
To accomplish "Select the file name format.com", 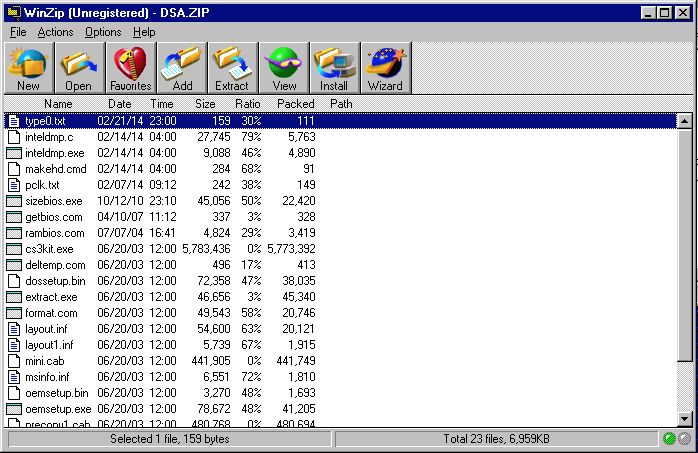I will [x=51, y=313].
